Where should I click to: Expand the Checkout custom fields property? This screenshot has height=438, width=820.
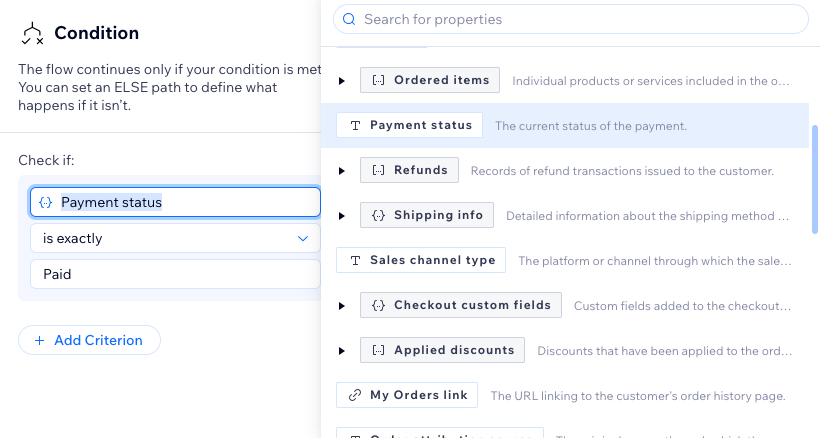pyautogui.click(x=341, y=305)
